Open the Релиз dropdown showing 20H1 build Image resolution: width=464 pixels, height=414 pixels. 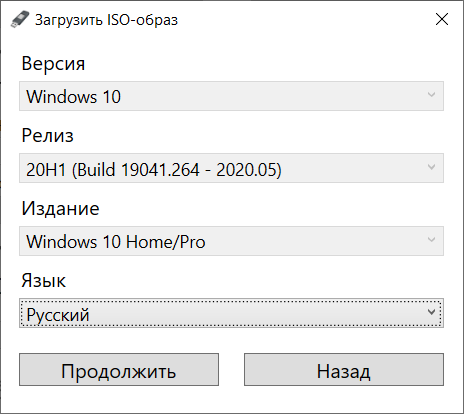pyautogui.click(x=231, y=168)
